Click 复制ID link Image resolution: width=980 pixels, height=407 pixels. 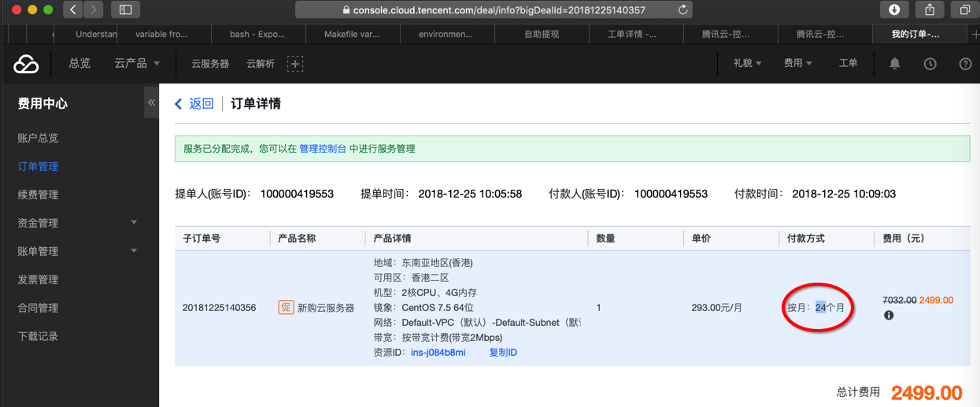503,353
